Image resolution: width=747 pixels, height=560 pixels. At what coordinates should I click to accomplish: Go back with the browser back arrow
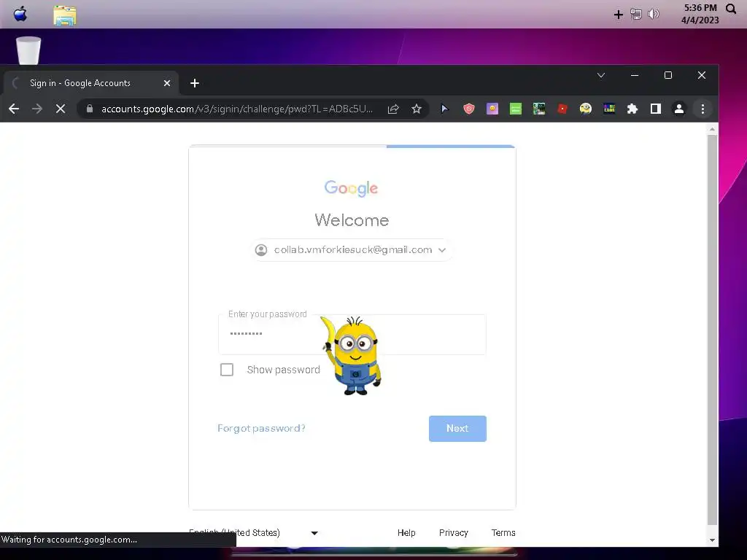point(14,109)
